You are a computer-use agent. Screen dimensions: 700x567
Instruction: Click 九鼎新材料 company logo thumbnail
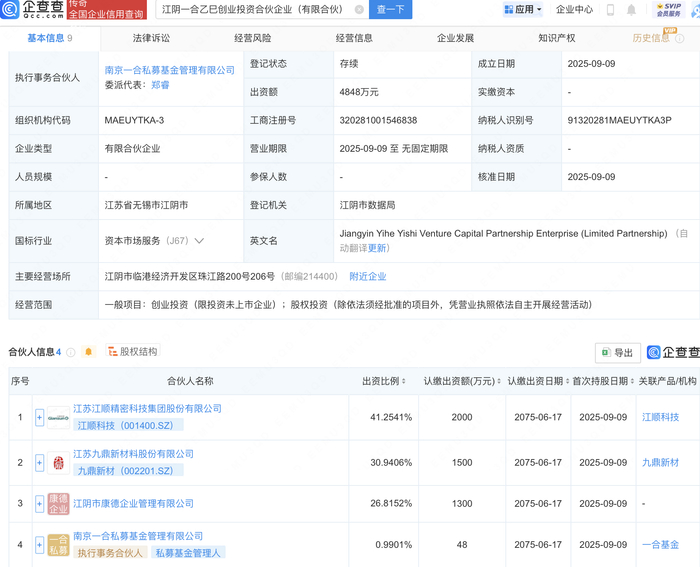(x=58, y=462)
